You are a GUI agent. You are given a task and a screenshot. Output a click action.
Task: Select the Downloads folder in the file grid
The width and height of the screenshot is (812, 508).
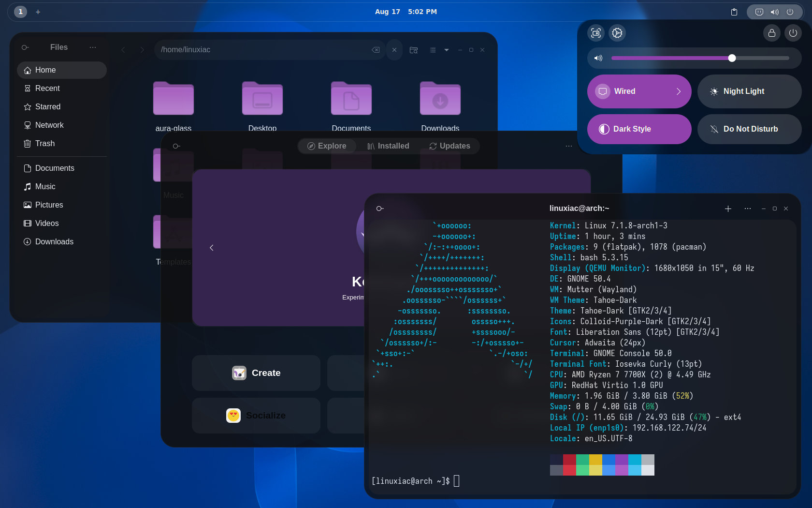(440, 99)
